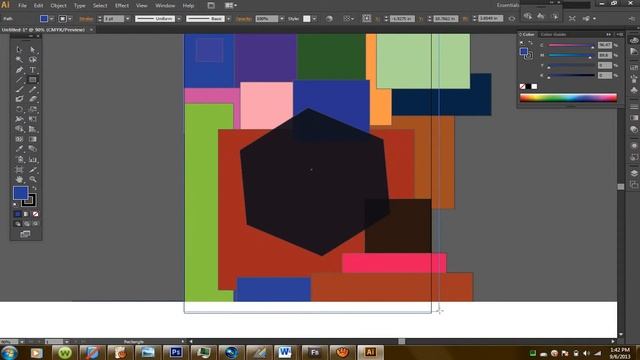Image resolution: width=640 pixels, height=360 pixels.
Task: Open the Basic brush definition dropdown
Action: (228, 19)
